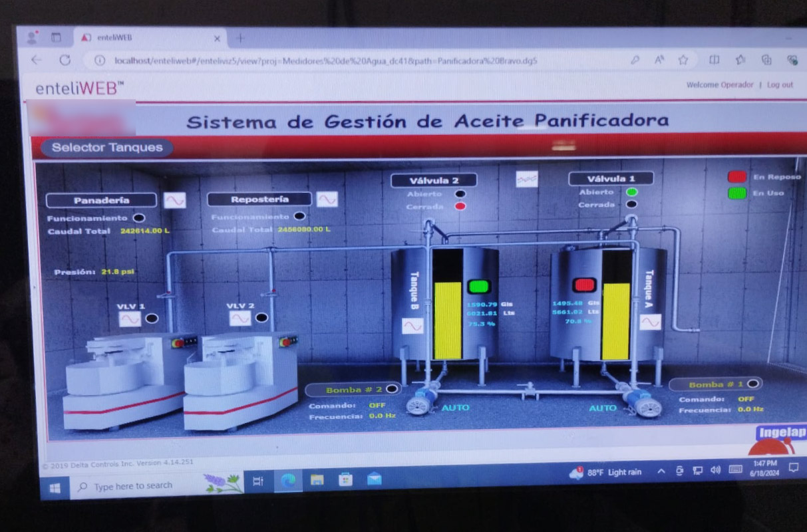This screenshot has width=807, height=532.
Task: Click the Tanque B yellow level bar
Action: point(448,321)
